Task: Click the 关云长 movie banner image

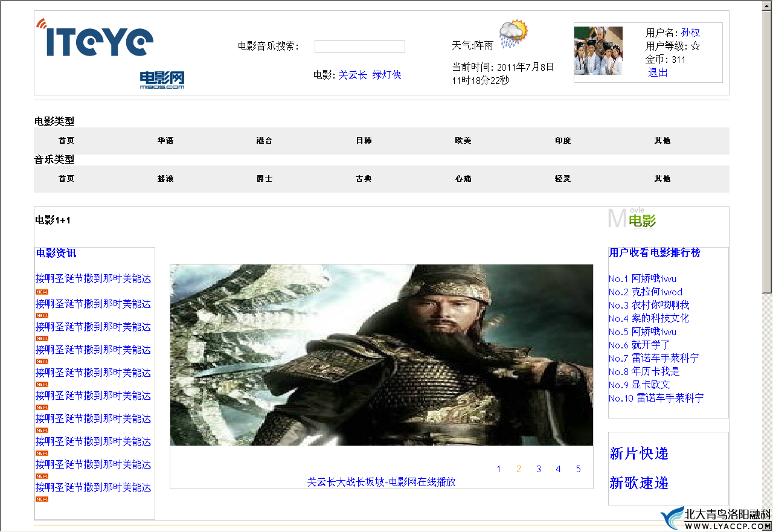Action: pos(381,355)
